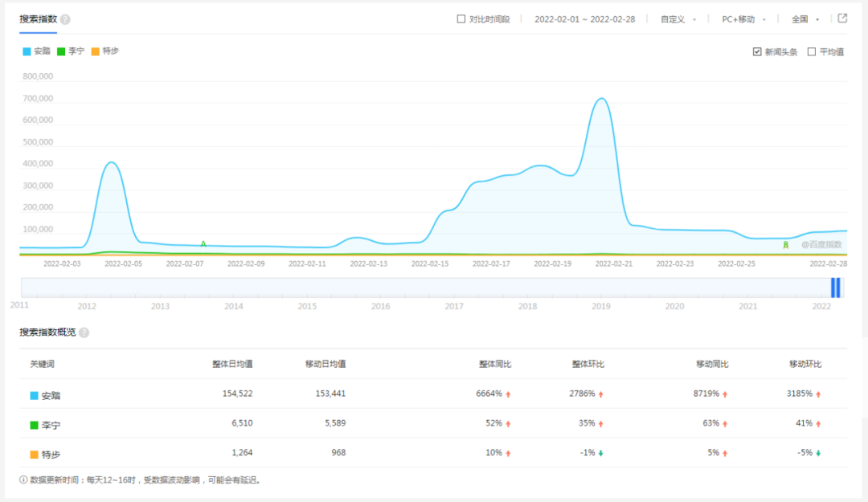868x502 pixels.
Task: Click the 整体环比 column header
Action: coord(588,364)
